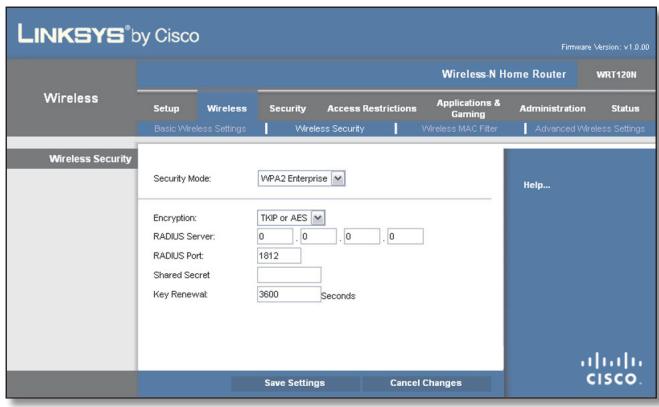The height and width of the screenshot is (407, 659).
Task: Click the RADIUS Port label
Action: (178, 256)
